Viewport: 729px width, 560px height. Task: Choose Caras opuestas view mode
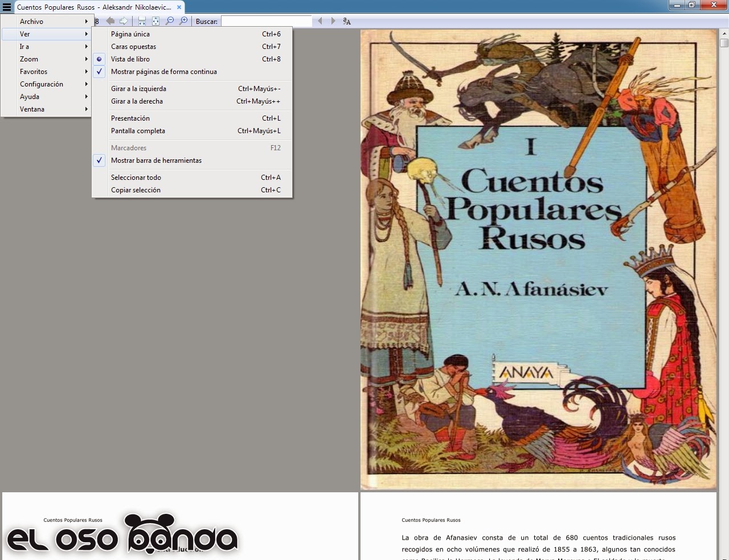[193, 47]
